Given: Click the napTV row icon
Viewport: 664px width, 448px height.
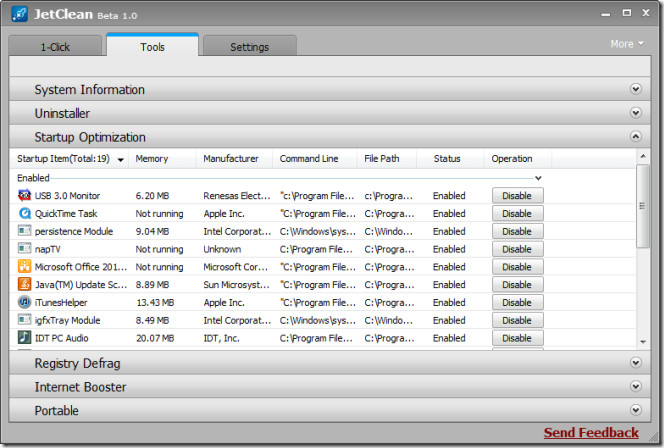Looking at the screenshot, I should pos(24,249).
